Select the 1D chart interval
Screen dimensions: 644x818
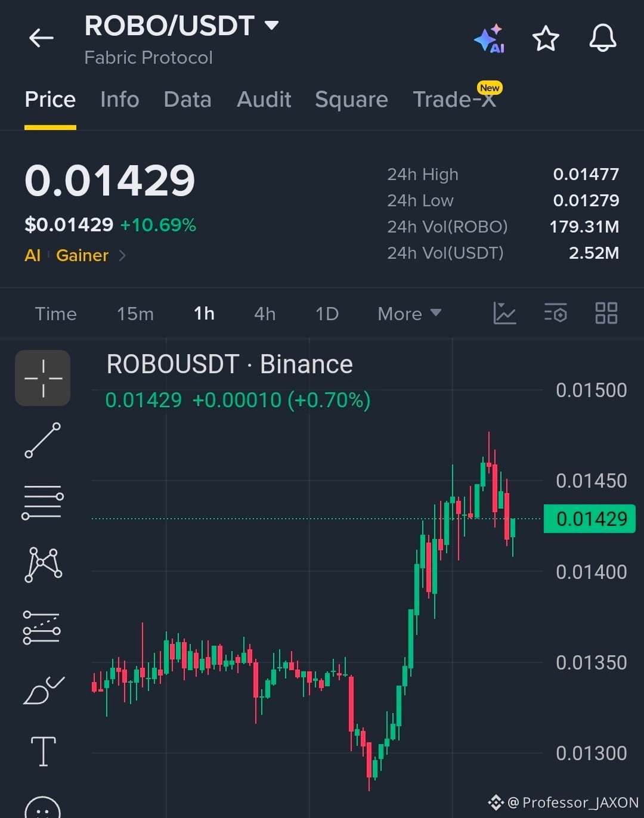click(327, 314)
